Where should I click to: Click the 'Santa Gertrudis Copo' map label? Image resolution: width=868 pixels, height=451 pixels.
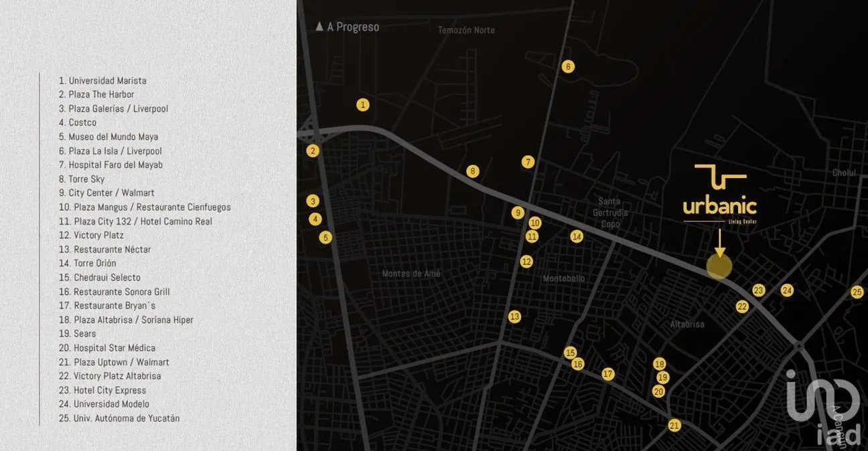tap(610, 213)
